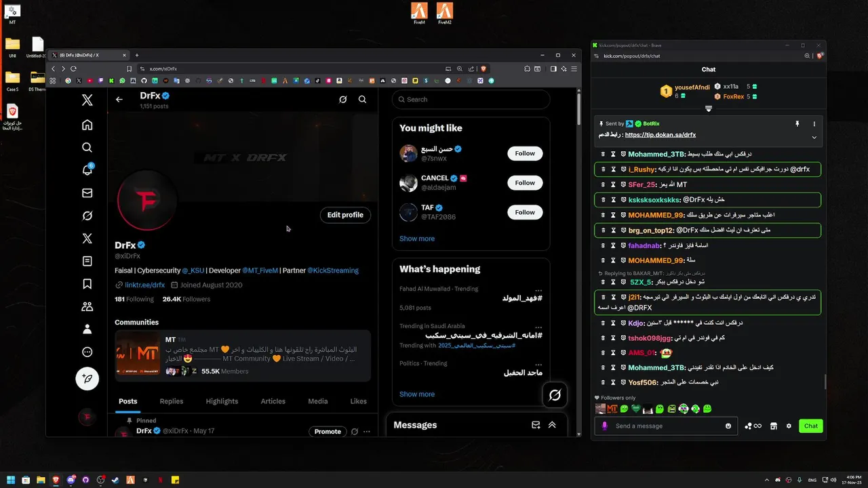Open More options circle in X sidebar
Screen dimensions: 868x488
(x=87, y=352)
